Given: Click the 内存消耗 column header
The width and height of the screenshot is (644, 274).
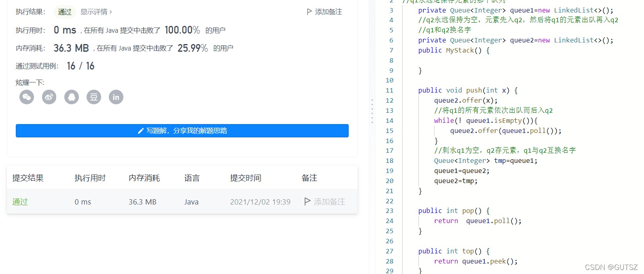Looking at the screenshot, I should point(144,178).
